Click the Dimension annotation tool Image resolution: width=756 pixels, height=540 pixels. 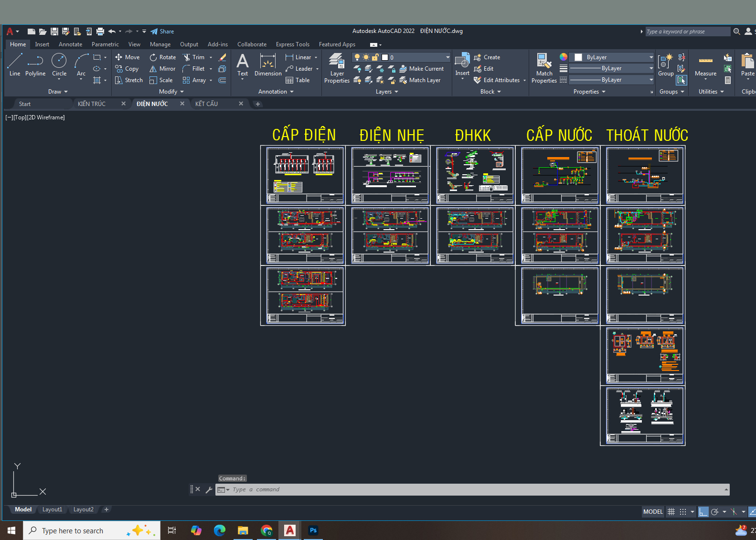[268, 64]
